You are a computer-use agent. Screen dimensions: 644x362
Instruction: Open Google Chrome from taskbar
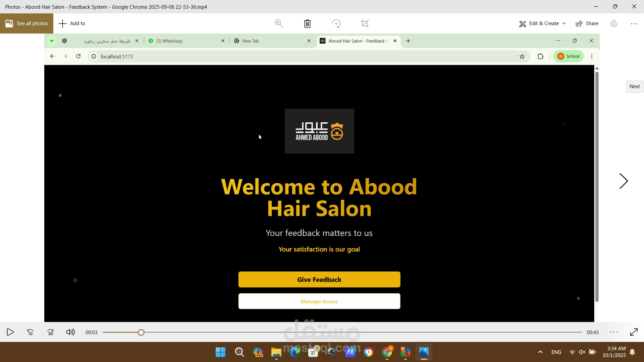pyautogui.click(x=387, y=352)
